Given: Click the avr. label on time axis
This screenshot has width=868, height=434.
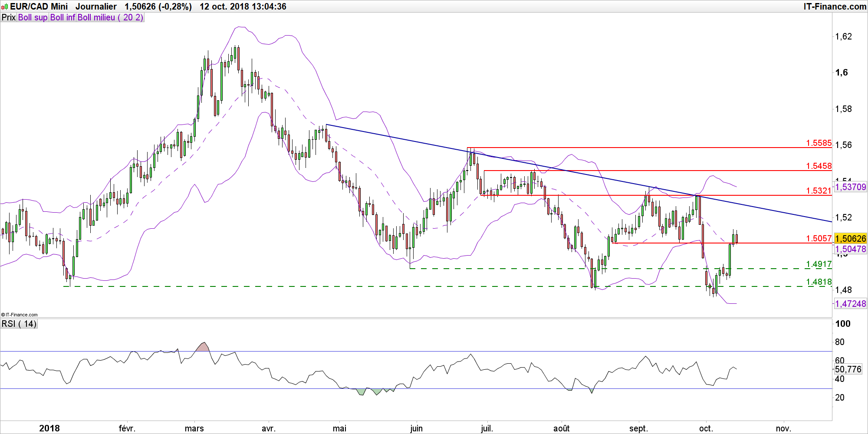Looking at the screenshot, I should 269,428.
